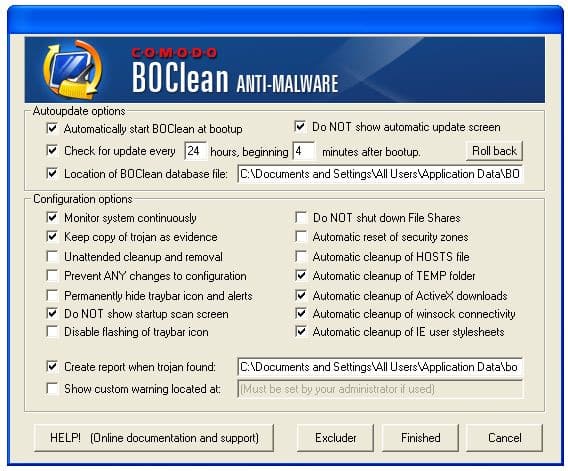Open HELP! online documentation and support
This screenshot has width=568, height=471.
click(154, 438)
